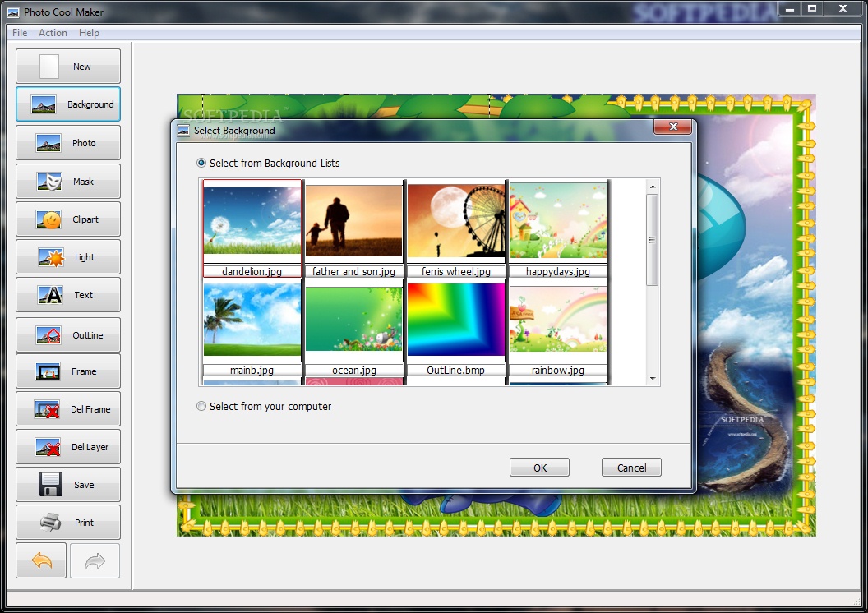Choose Select from your computer option
This screenshot has width=868, height=613.
tap(201, 406)
